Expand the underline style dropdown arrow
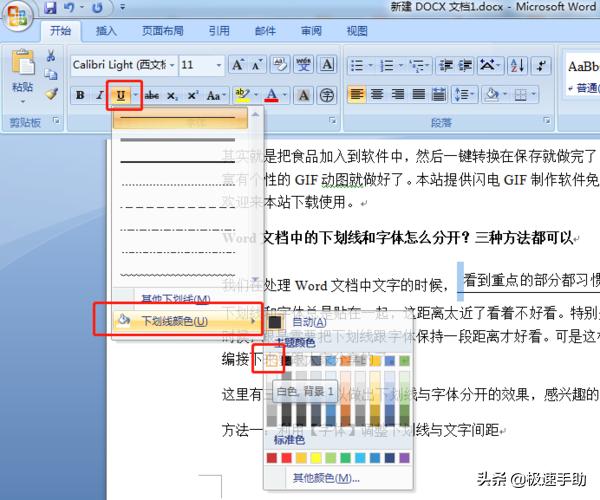The width and height of the screenshot is (600, 500). tap(136, 95)
